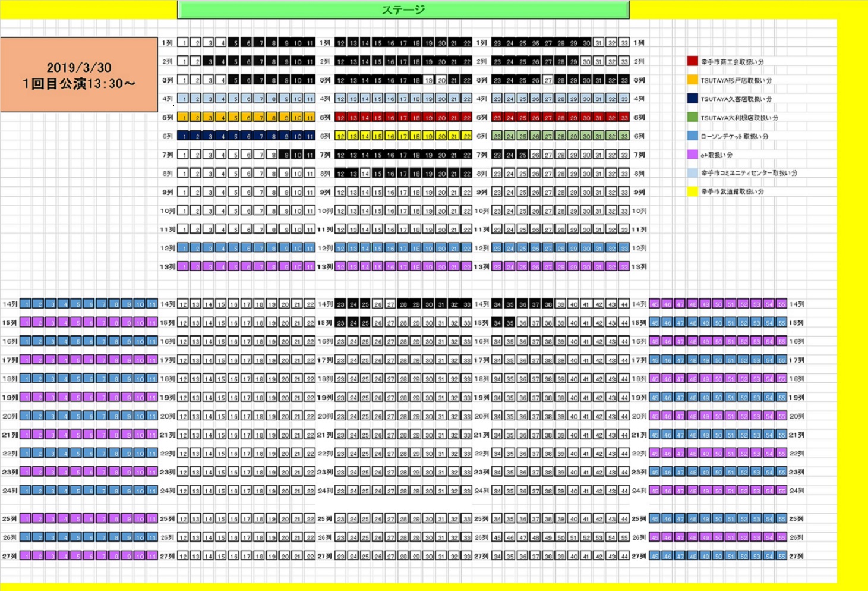The height and width of the screenshot is (591, 868).
Task: Click the green ステージ header bar
Action: (403, 10)
